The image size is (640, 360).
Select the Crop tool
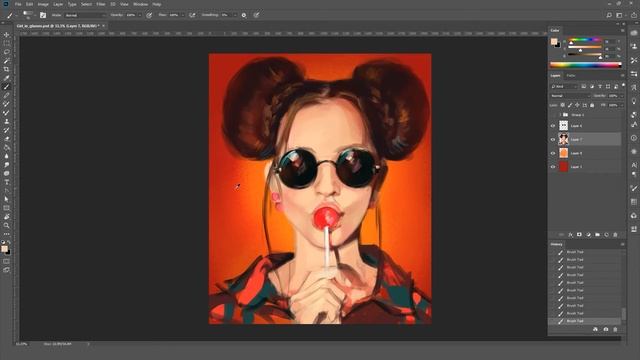point(7,69)
